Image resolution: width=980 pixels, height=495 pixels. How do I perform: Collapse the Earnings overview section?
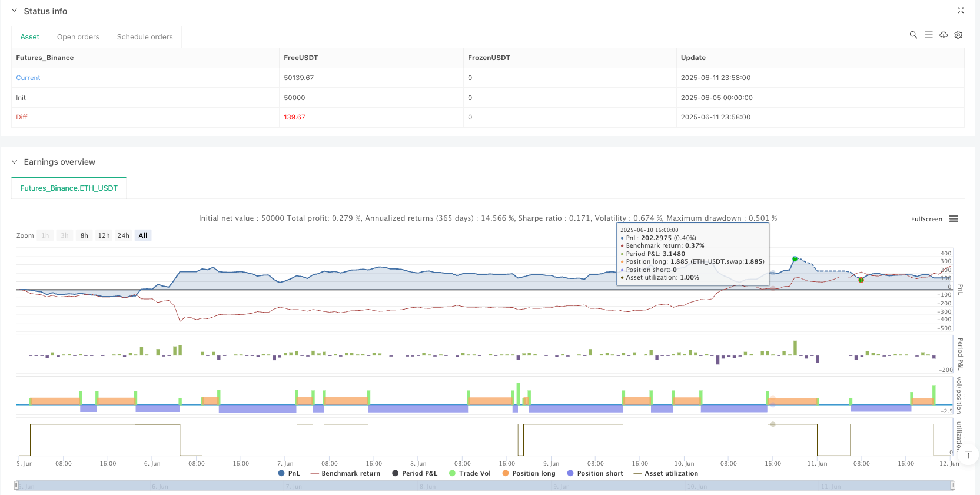tap(15, 162)
